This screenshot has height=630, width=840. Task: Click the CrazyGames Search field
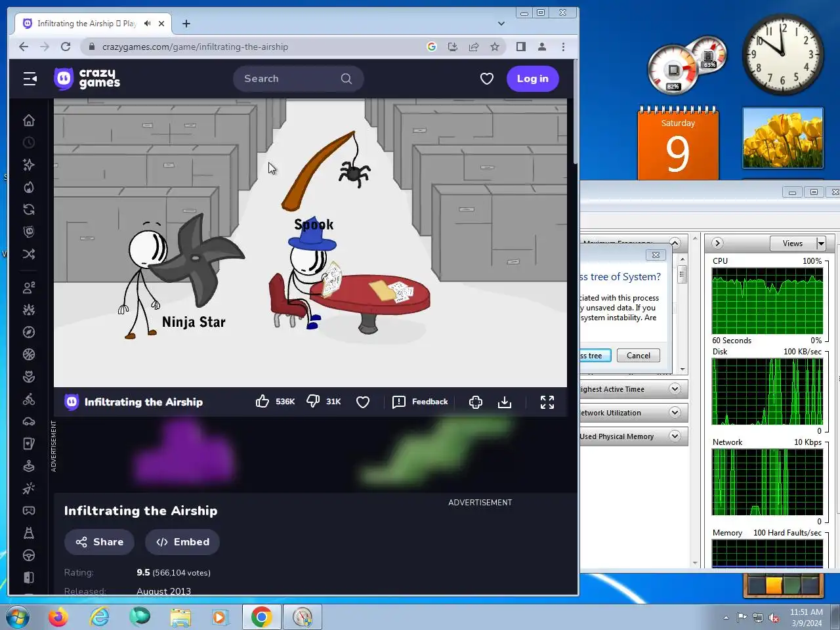point(298,79)
